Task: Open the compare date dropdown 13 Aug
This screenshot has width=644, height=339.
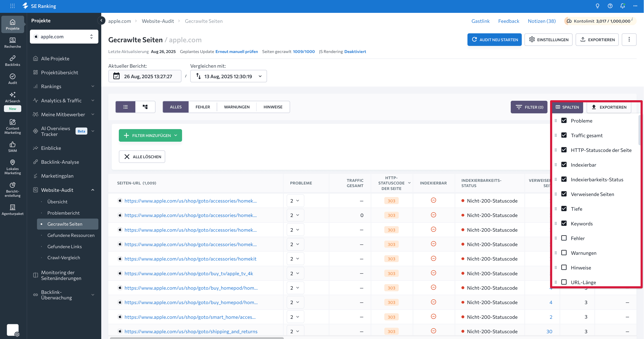Action: pyautogui.click(x=228, y=76)
